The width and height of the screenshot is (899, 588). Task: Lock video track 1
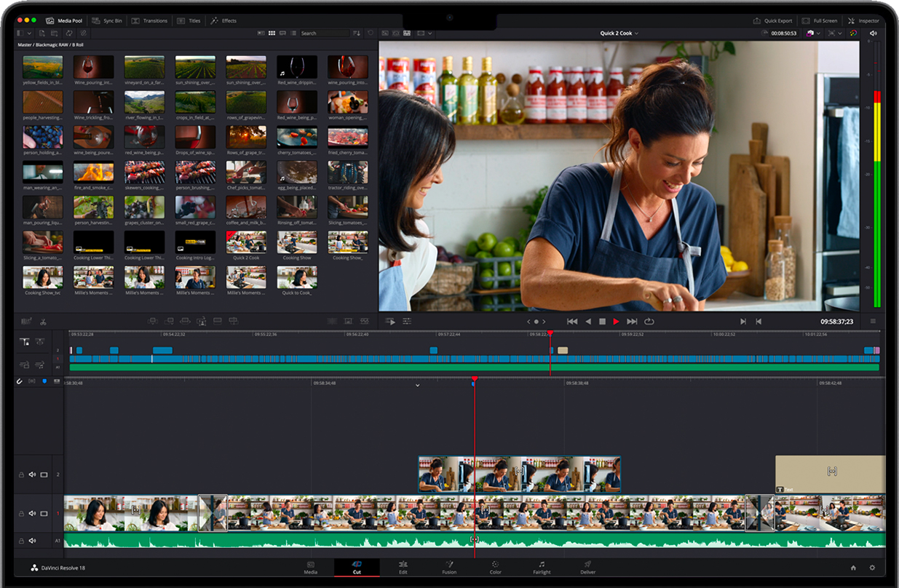(x=21, y=514)
